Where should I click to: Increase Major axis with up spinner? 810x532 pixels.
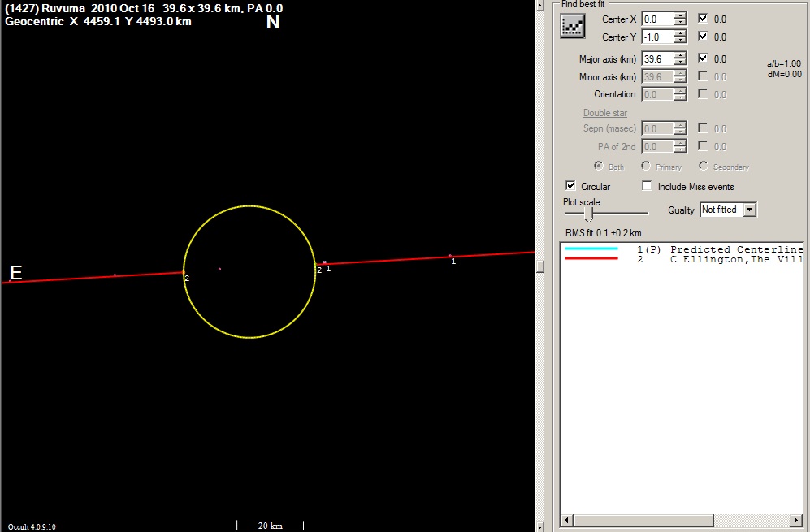(x=680, y=56)
